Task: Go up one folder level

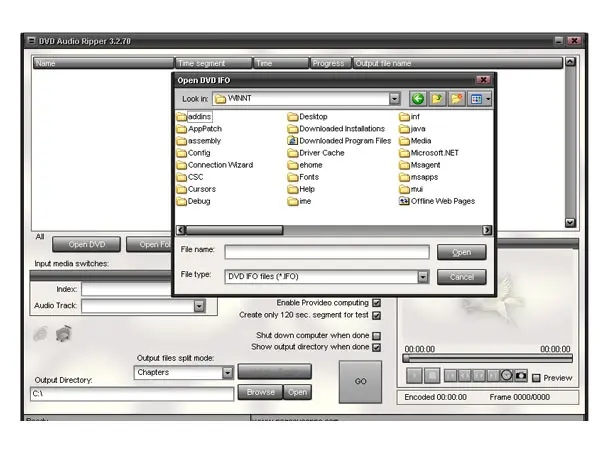Action: point(437,99)
